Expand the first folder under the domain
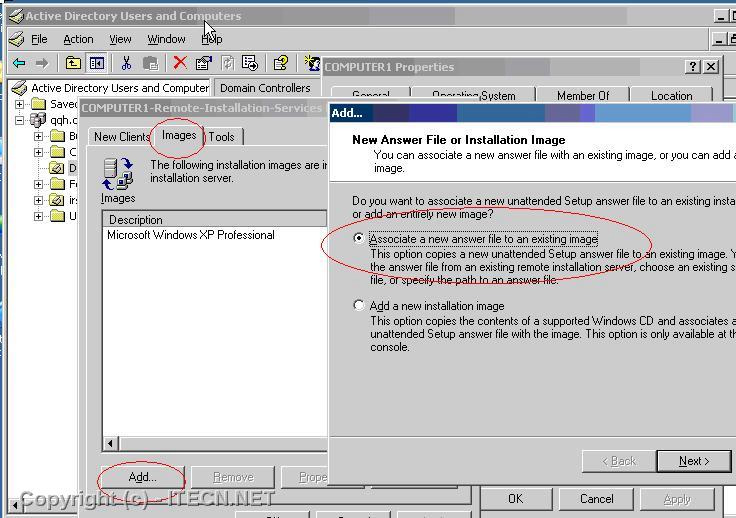 (x=39, y=136)
